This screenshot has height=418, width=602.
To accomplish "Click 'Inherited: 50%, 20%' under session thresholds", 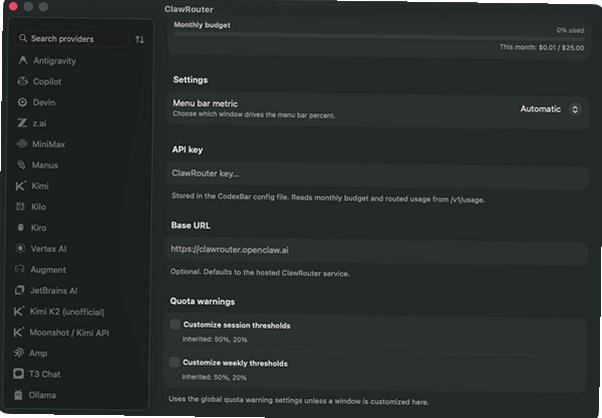I will [215, 339].
